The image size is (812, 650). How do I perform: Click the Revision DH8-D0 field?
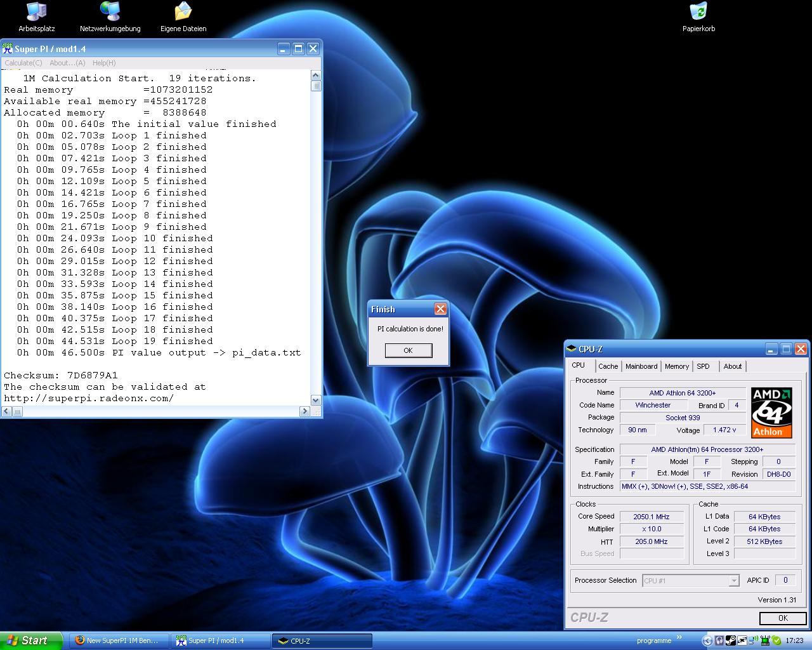tap(778, 474)
